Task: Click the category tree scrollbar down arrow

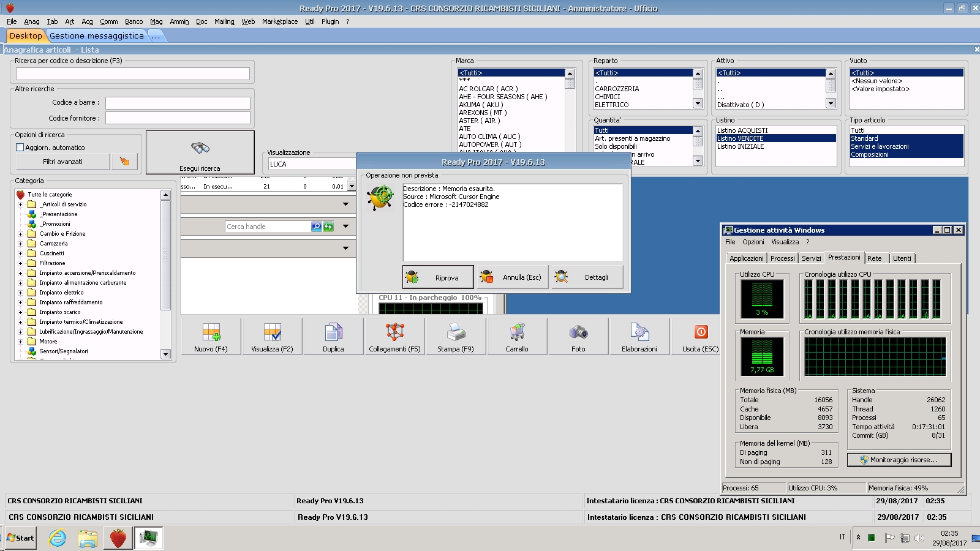Action: pos(165,354)
